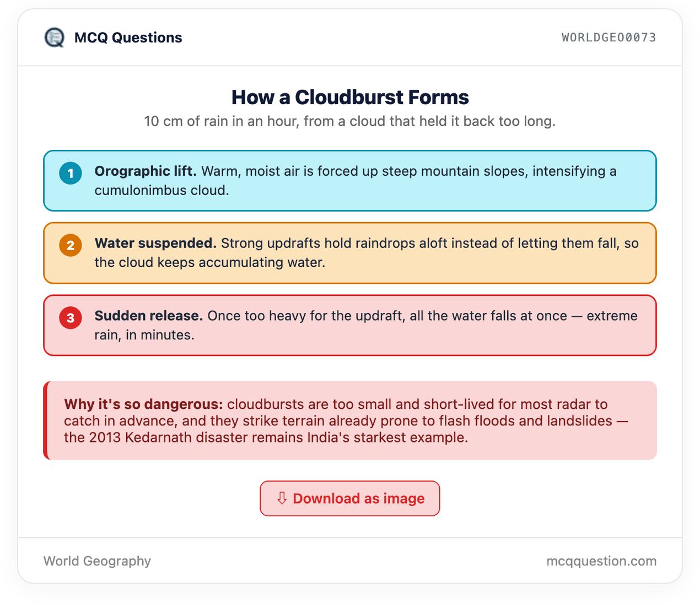Click the bold Water suspended term
700x605 pixels.
click(x=155, y=244)
